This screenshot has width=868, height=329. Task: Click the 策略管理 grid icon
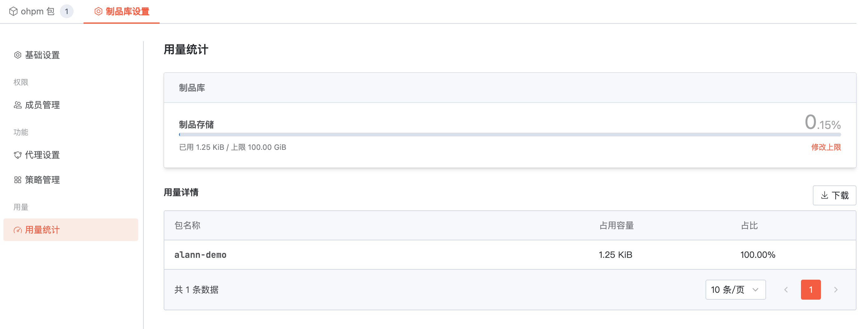tap(17, 180)
